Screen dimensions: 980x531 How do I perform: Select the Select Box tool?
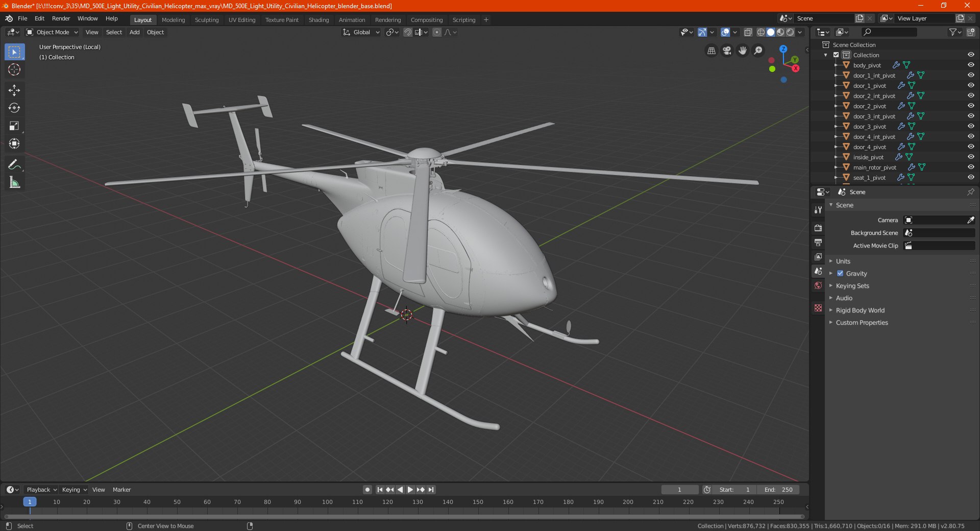pyautogui.click(x=14, y=52)
